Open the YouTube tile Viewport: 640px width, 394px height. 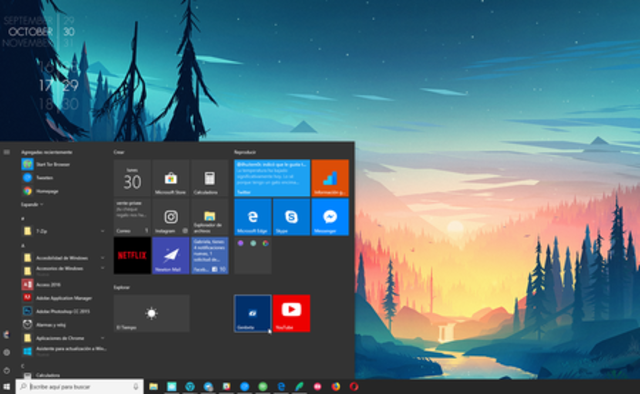[291, 313]
